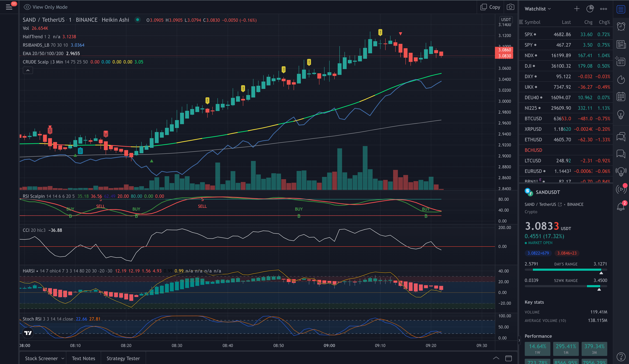Toggle RSIBANDS_LB indicator legend
Screen dimensions: 629x364
pyautogui.click(x=54, y=45)
